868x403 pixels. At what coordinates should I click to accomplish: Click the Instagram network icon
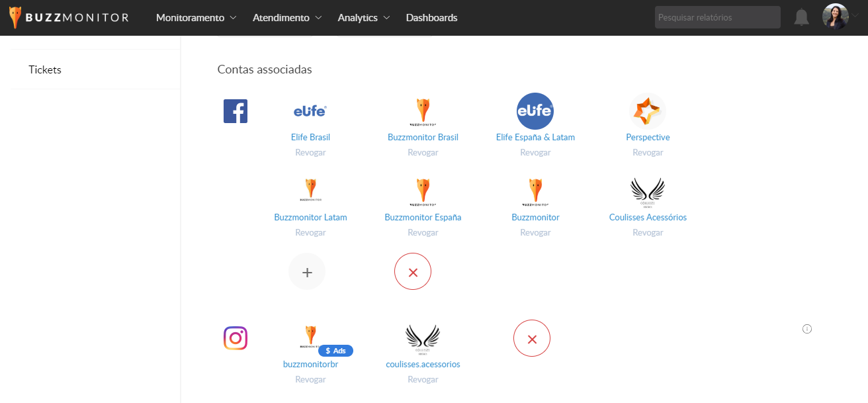tap(236, 338)
